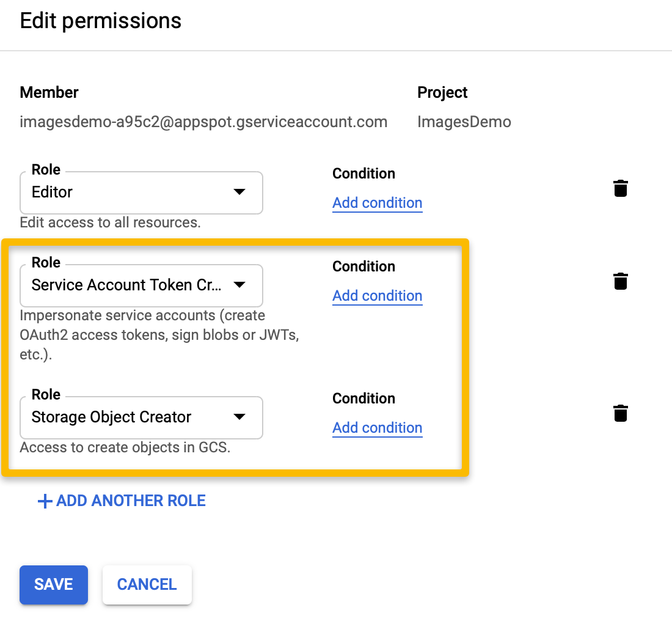Remove Service Account Token Creator role via trash icon
The width and height of the screenshot is (672, 643).
[x=620, y=281]
